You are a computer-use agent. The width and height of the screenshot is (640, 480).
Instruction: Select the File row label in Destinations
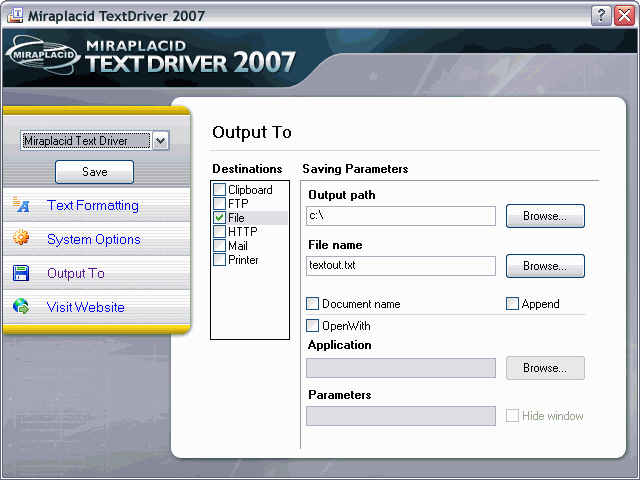236,218
